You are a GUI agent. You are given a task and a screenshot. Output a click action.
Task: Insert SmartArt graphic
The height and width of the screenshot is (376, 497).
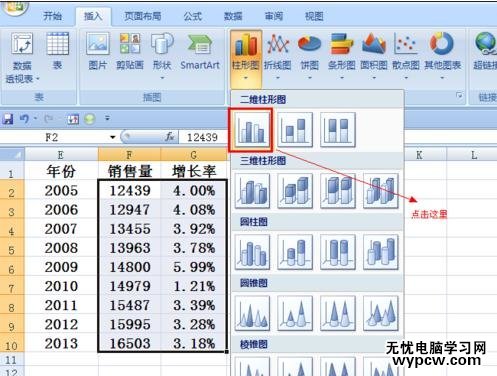tap(200, 51)
